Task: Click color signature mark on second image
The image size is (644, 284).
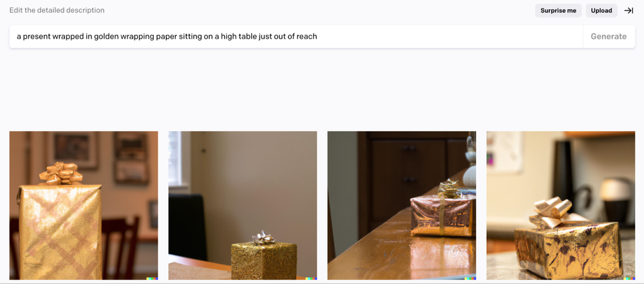Action: click(x=311, y=278)
